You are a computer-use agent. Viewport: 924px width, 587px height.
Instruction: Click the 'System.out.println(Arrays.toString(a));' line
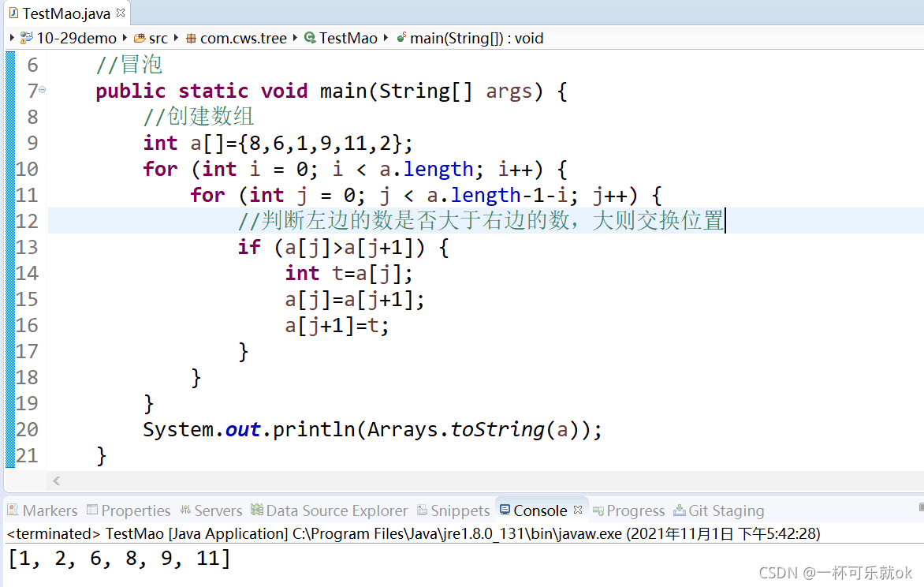click(372, 429)
